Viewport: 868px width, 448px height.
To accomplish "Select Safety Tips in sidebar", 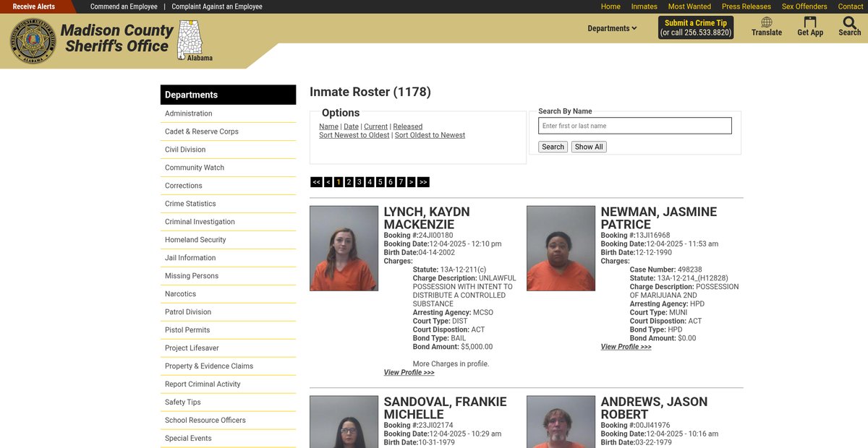I will pyautogui.click(x=228, y=402).
